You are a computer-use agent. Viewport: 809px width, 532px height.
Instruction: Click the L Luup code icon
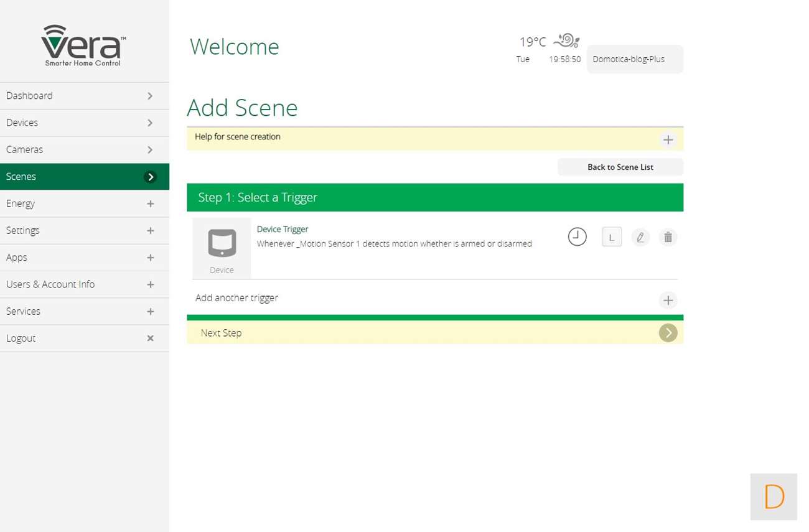coord(612,237)
